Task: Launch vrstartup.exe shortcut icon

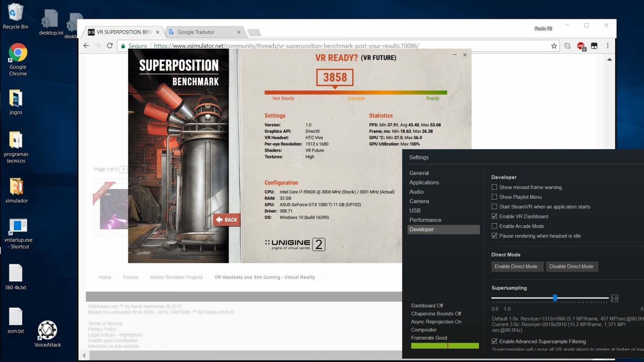Action: [x=18, y=234]
